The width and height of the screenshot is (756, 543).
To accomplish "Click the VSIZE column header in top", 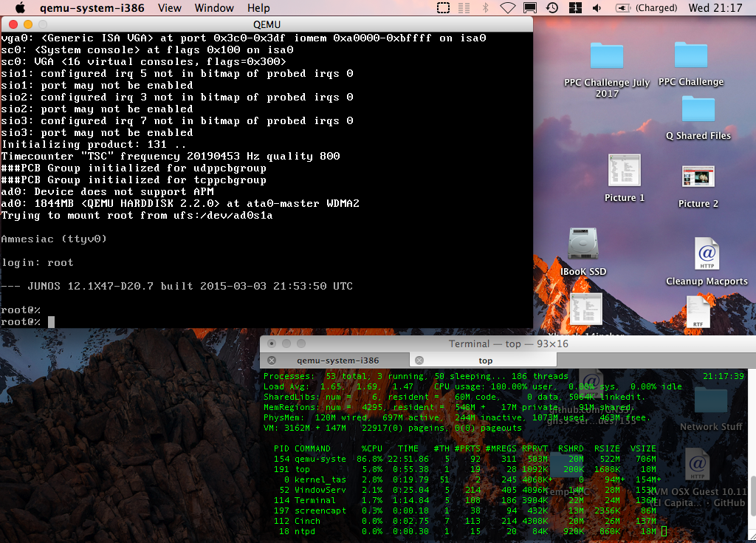I will point(643,448).
